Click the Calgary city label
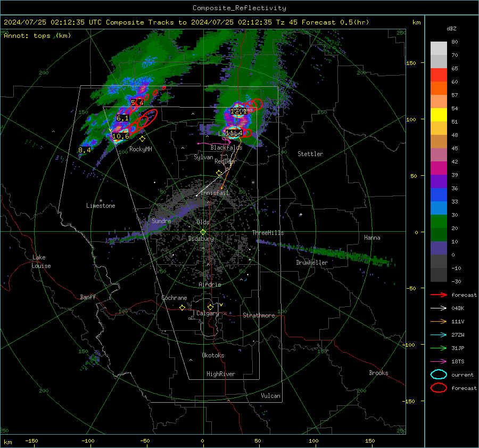Screen dimensions: 479x448 [x=208, y=313]
